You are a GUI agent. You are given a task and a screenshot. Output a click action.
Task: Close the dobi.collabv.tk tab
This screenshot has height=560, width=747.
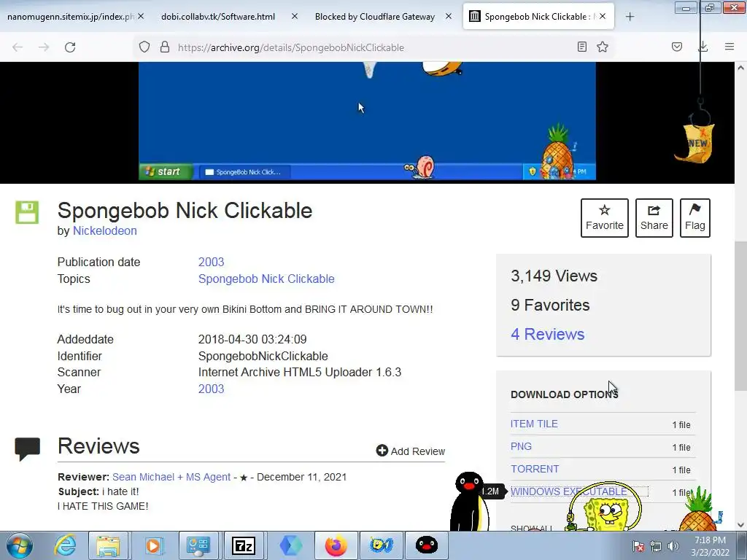(295, 16)
